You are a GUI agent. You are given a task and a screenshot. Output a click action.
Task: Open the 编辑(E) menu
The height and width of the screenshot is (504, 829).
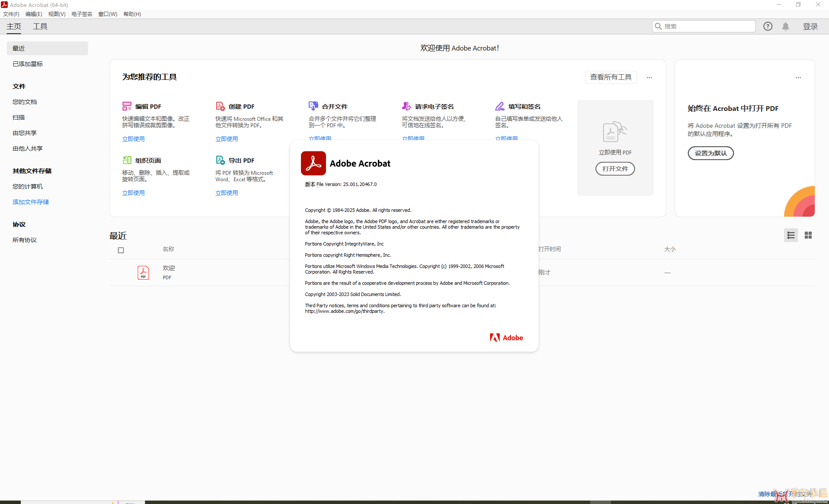coord(34,14)
